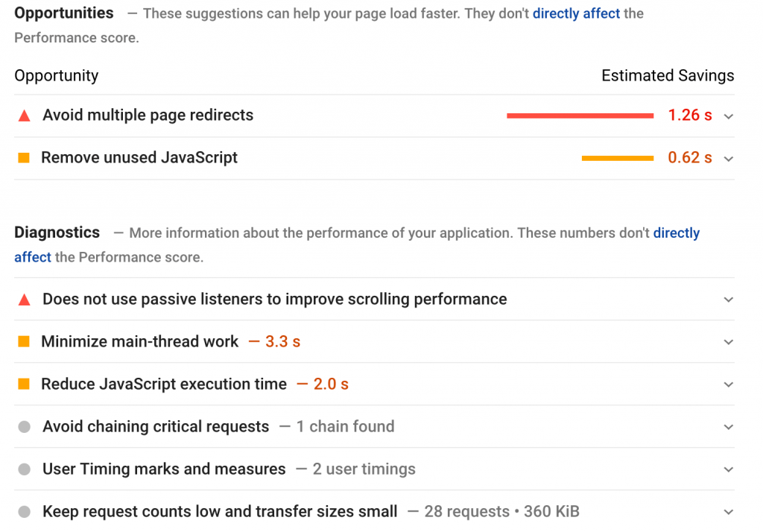Click red triangle icon beside Avoid multiple page redirects
The image size is (763, 532).
24,115
